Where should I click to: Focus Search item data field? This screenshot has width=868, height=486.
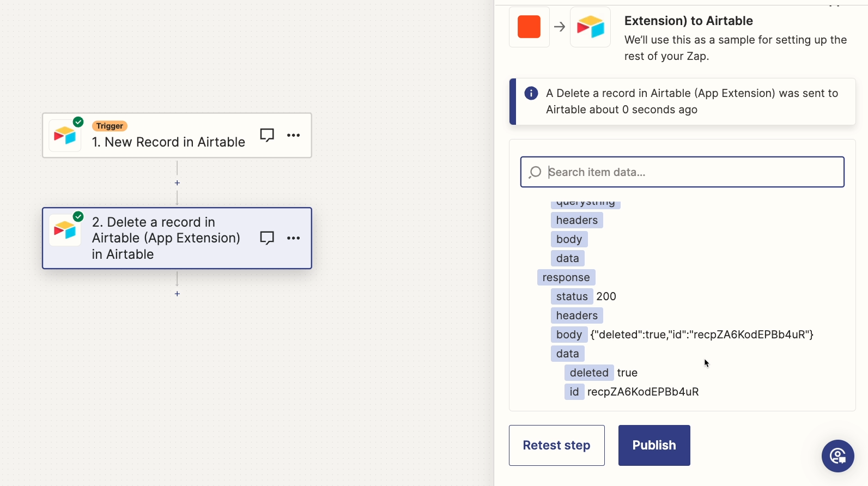[x=682, y=172]
